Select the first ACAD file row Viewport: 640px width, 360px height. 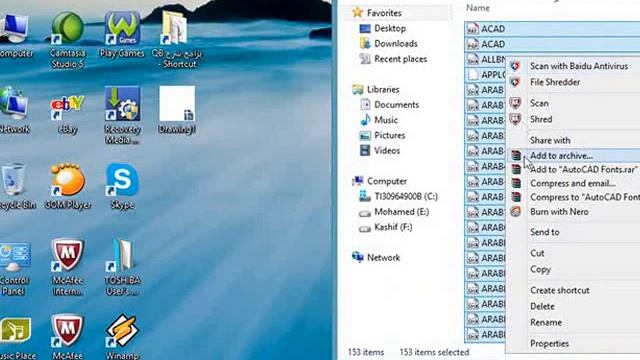552,29
